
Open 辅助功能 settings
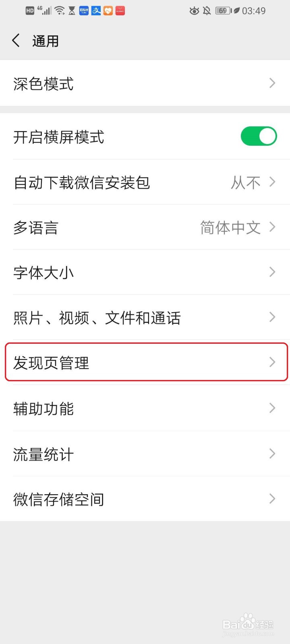(145, 409)
